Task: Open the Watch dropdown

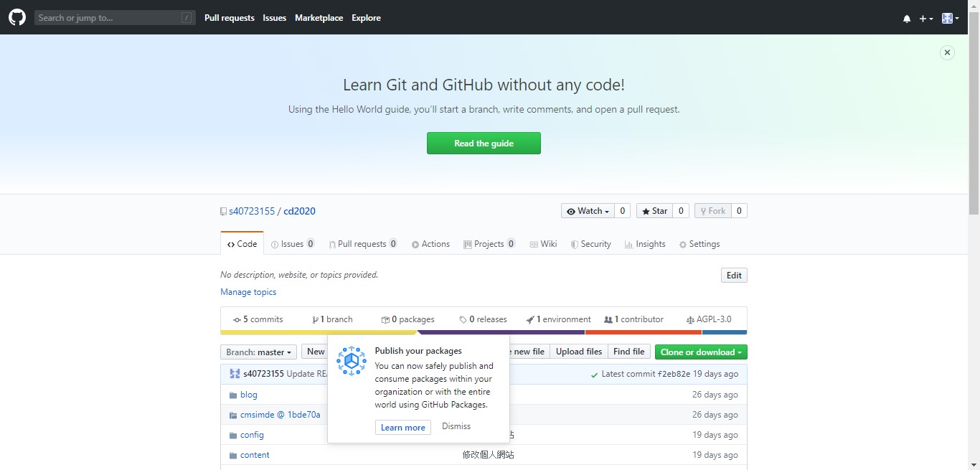Action: click(588, 211)
